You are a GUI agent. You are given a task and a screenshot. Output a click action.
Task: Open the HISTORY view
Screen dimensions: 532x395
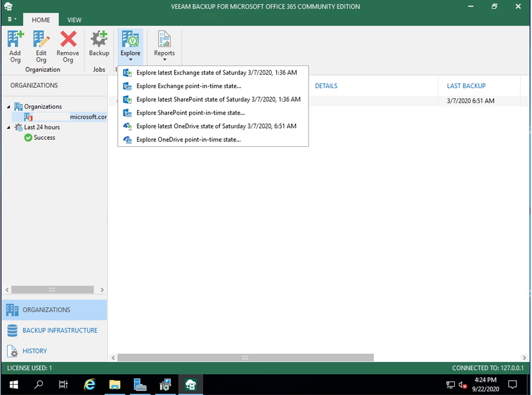pyautogui.click(x=54, y=351)
